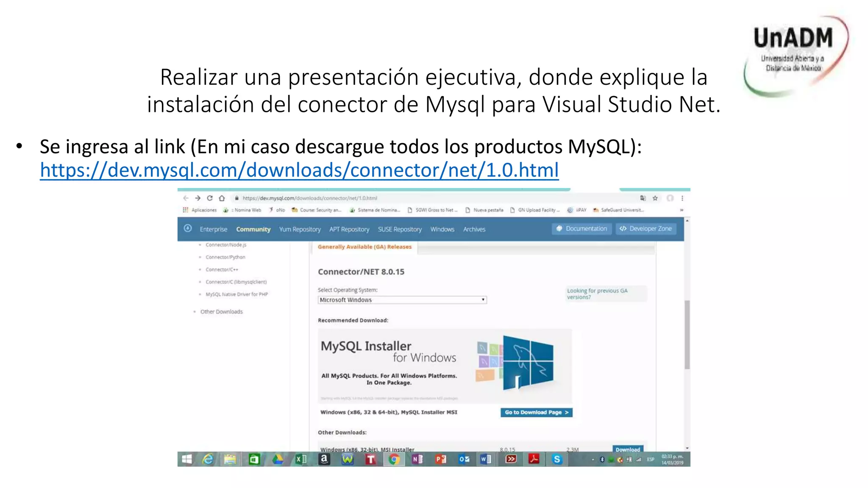This screenshot has width=868, height=488.
Task: Click Looking for previous GA versions link
Action: pyautogui.click(x=597, y=294)
